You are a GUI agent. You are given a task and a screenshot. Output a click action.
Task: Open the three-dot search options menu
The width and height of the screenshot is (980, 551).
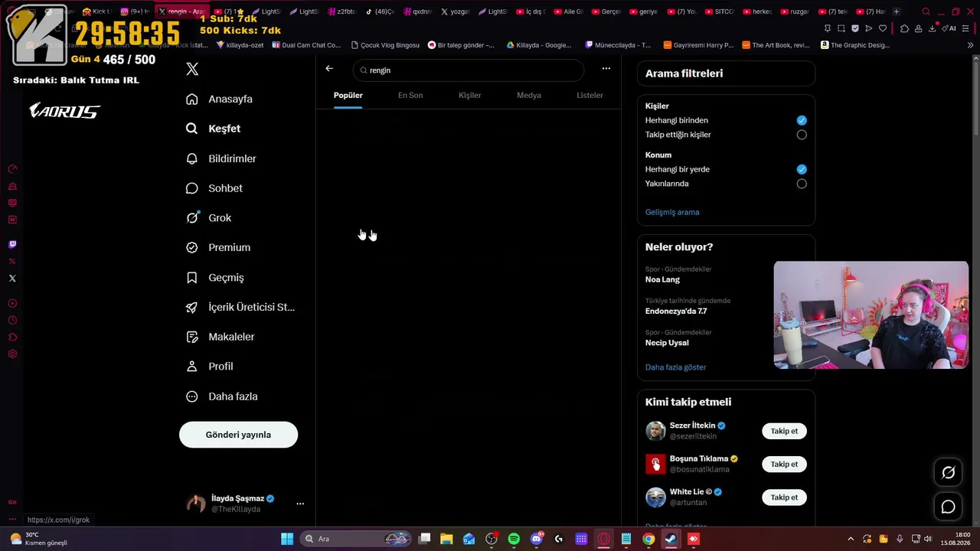pos(606,69)
